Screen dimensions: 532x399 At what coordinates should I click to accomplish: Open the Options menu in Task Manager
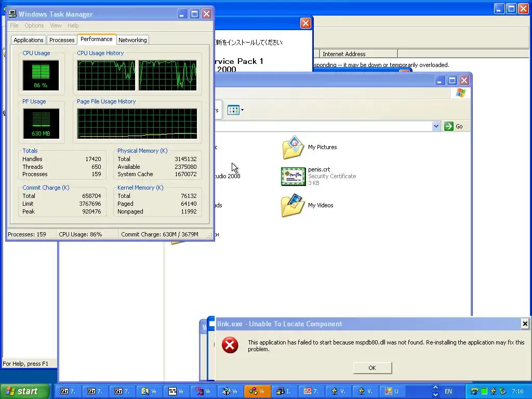34,25
